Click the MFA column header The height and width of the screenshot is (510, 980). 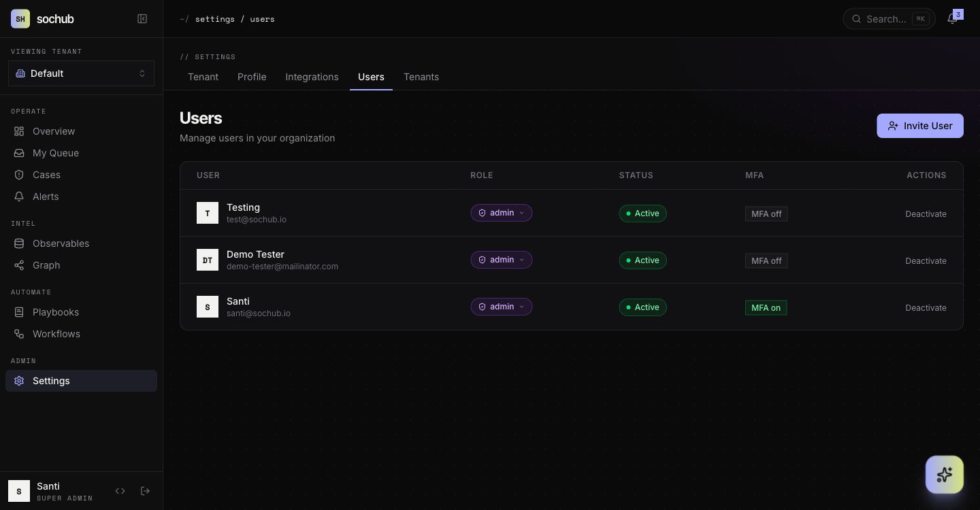pyautogui.click(x=755, y=175)
